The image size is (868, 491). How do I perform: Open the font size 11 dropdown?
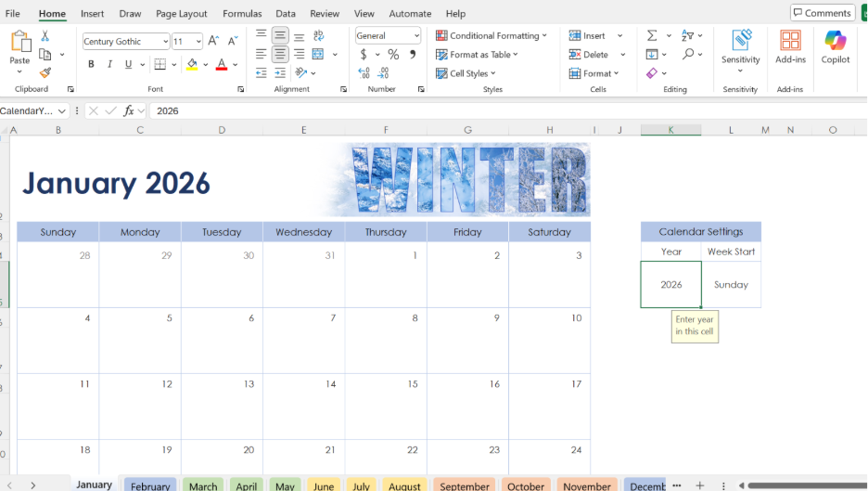coord(198,42)
